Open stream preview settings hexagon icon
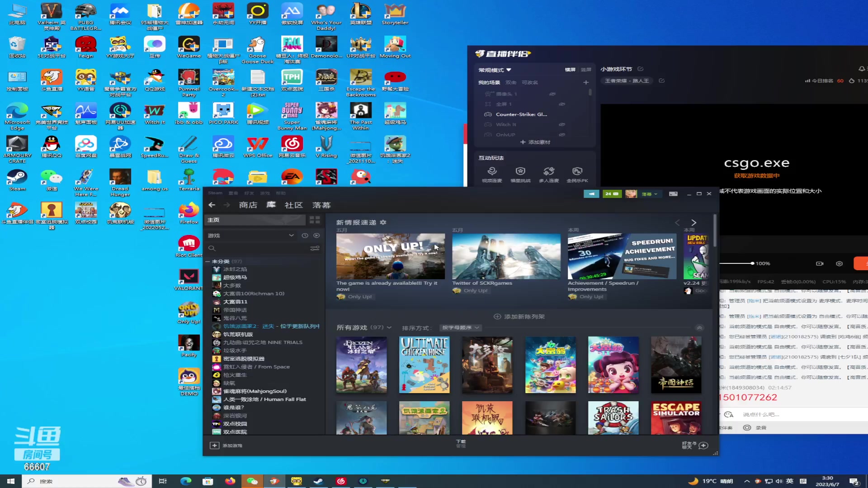The image size is (868, 488). pos(839,263)
